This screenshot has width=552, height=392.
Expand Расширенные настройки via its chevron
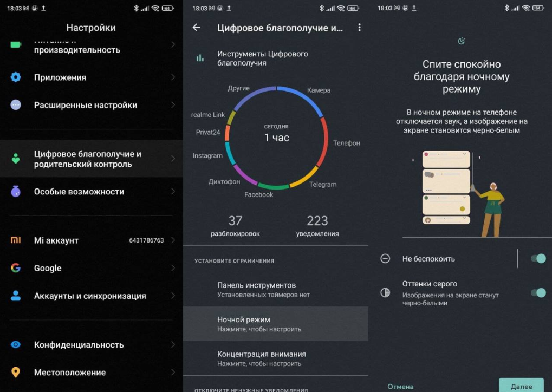click(173, 105)
